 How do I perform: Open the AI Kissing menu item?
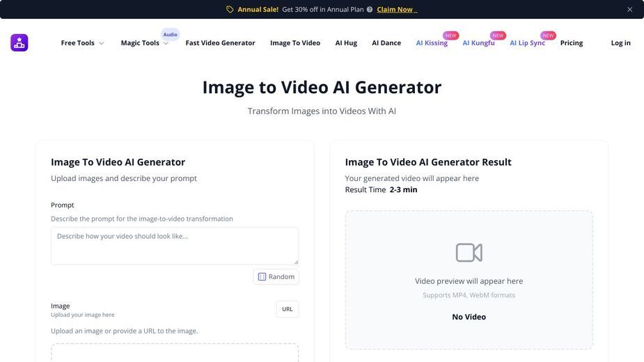pos(432,42)
